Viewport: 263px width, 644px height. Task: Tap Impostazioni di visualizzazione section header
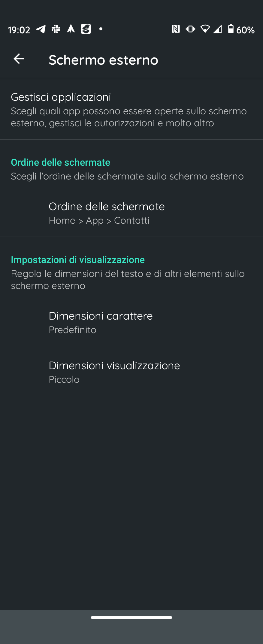pyautogui.click(x=78, y=260)
